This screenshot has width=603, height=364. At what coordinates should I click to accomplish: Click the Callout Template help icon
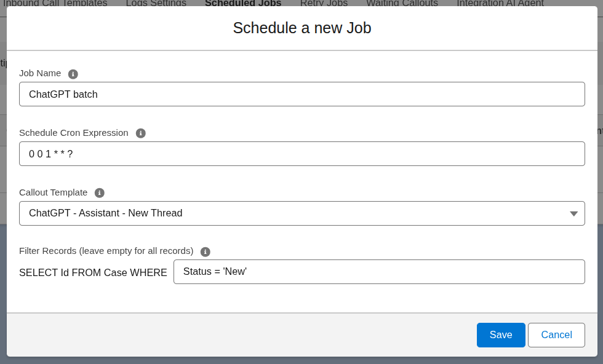click(x=100, y=193)
